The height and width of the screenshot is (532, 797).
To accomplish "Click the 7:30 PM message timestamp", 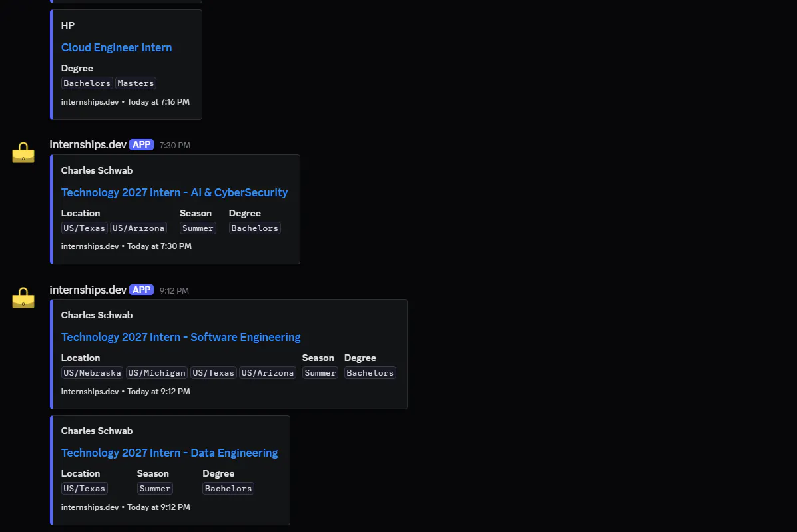I will (175, 145).
